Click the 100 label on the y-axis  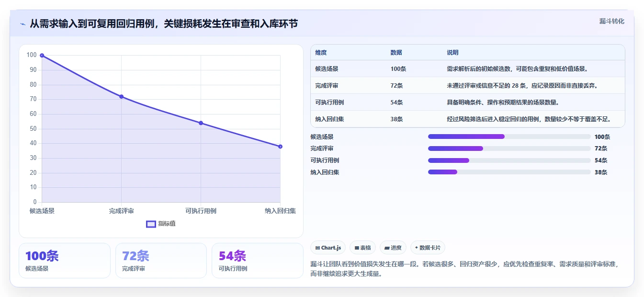coord(32,55)
